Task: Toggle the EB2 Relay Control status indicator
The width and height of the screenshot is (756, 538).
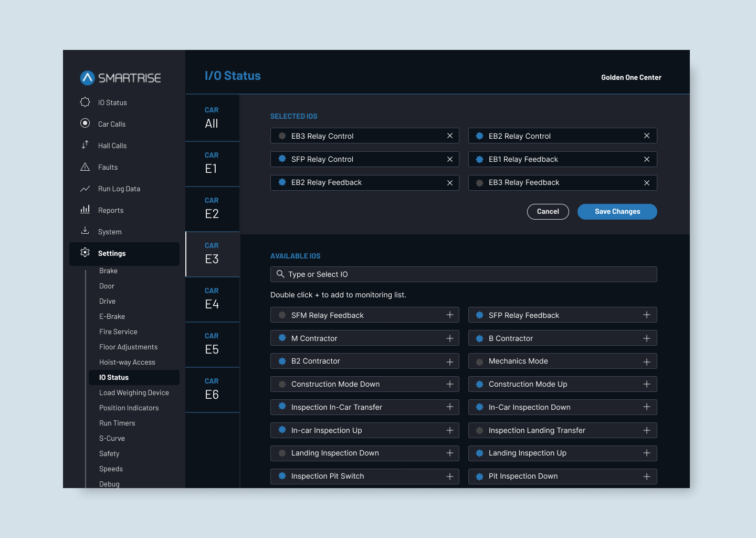Action: 479,136
